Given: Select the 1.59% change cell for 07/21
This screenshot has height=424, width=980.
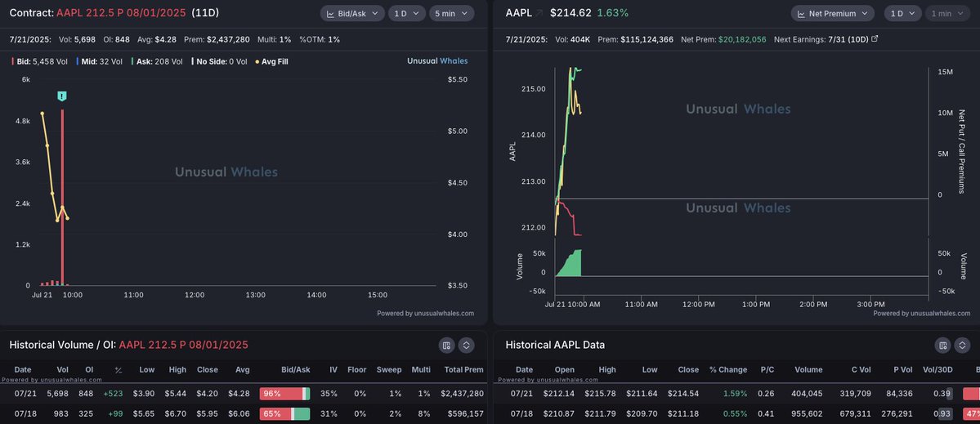Looking at the screenshot, I should click(x=735, y=394).
